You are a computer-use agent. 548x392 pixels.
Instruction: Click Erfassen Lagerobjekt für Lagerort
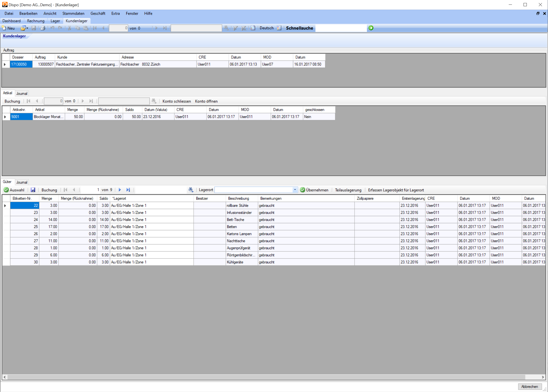pos(396,190)
